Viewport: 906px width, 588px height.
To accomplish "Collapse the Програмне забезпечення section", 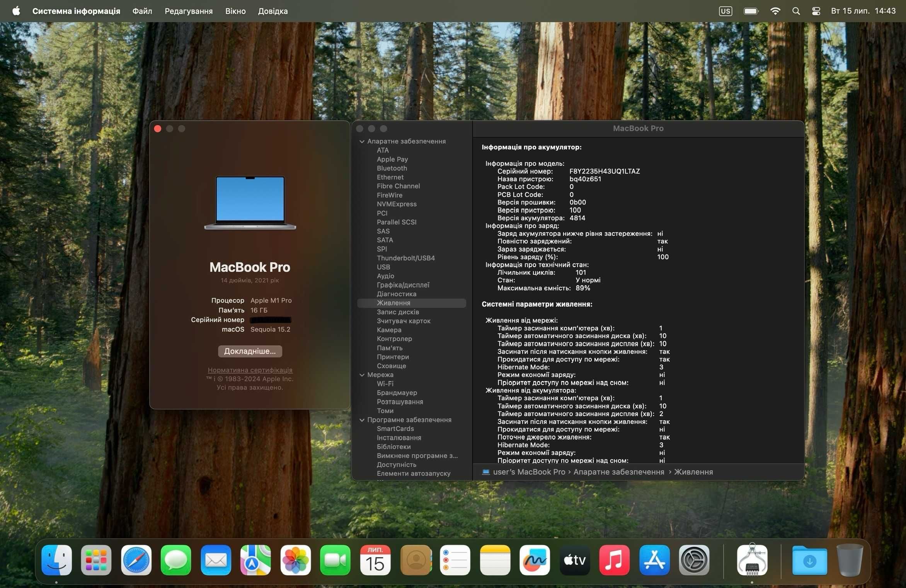I will (362, 420).
